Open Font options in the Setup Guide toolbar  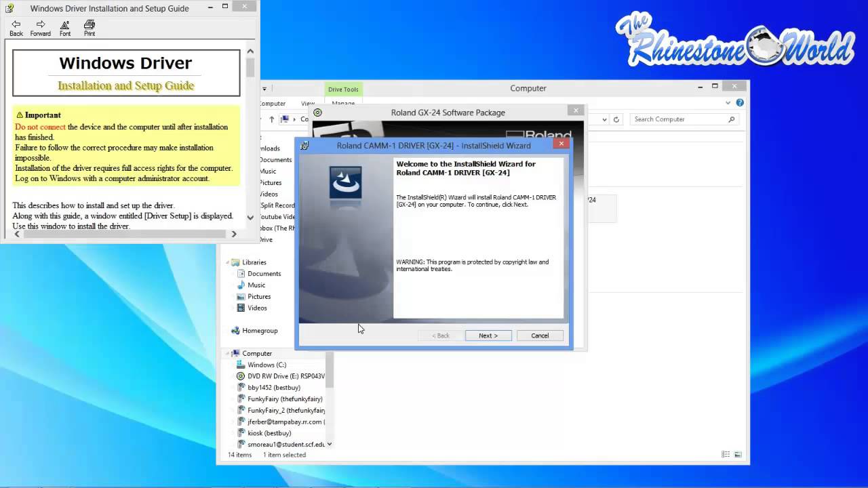tap(65, 28)
